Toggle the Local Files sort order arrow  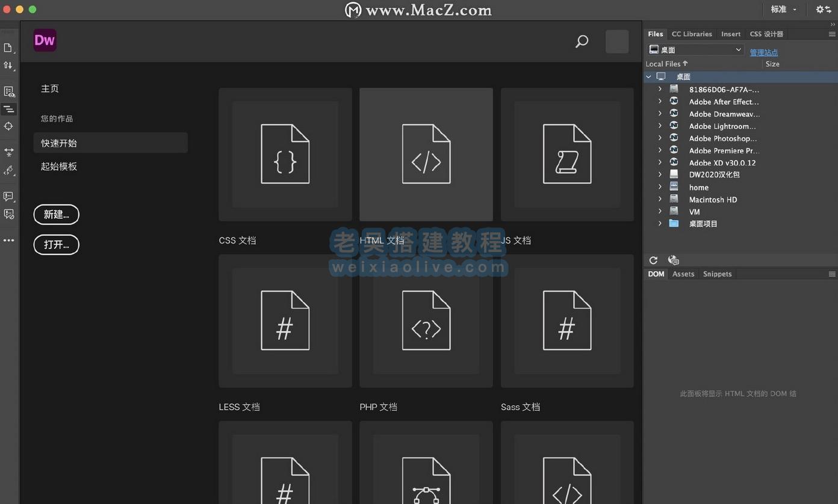(685, 63)
